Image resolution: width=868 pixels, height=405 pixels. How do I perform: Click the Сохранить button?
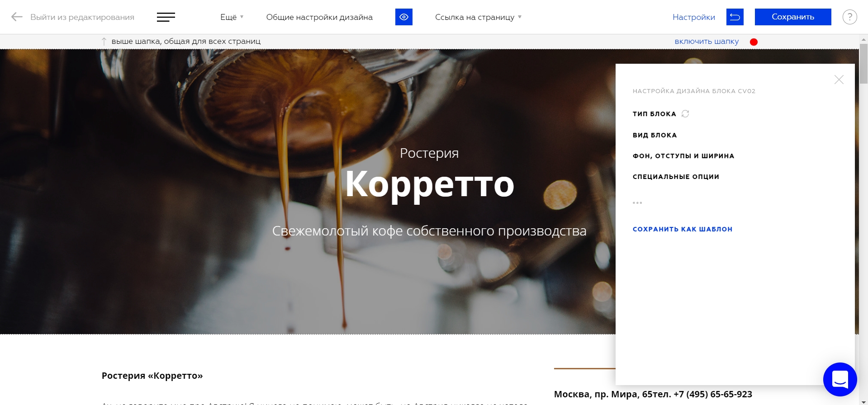pyautogui.click(x=793, y=17)
